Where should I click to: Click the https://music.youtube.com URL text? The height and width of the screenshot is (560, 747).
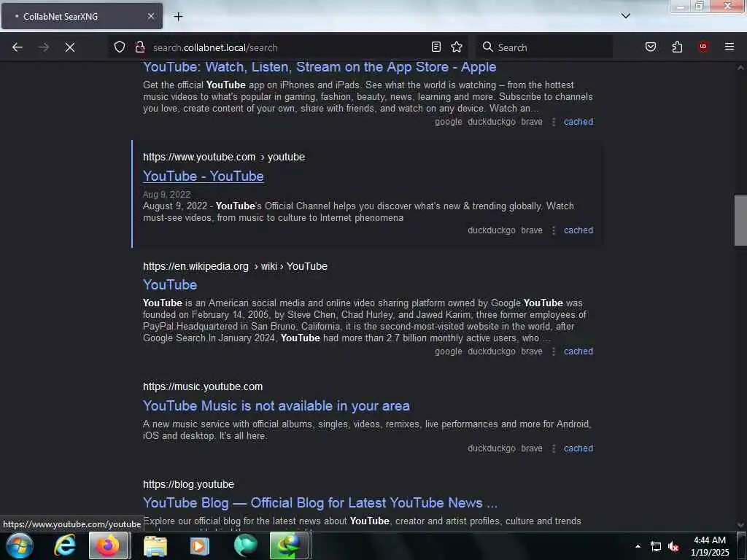(203, 386)
